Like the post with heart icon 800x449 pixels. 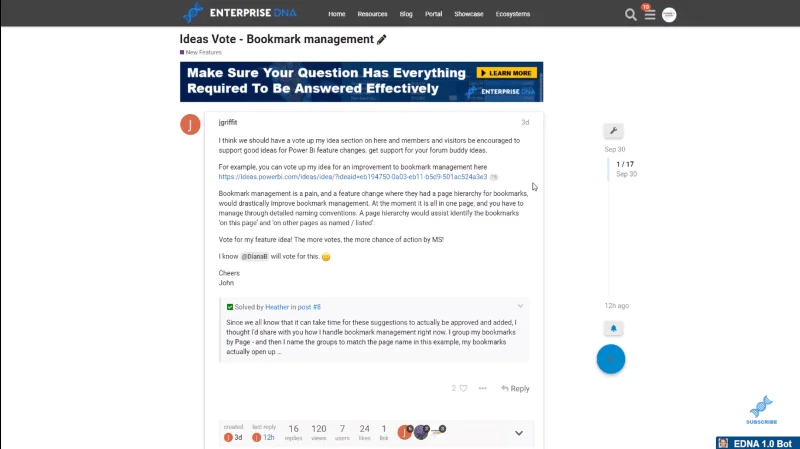(x=463, y=388)
